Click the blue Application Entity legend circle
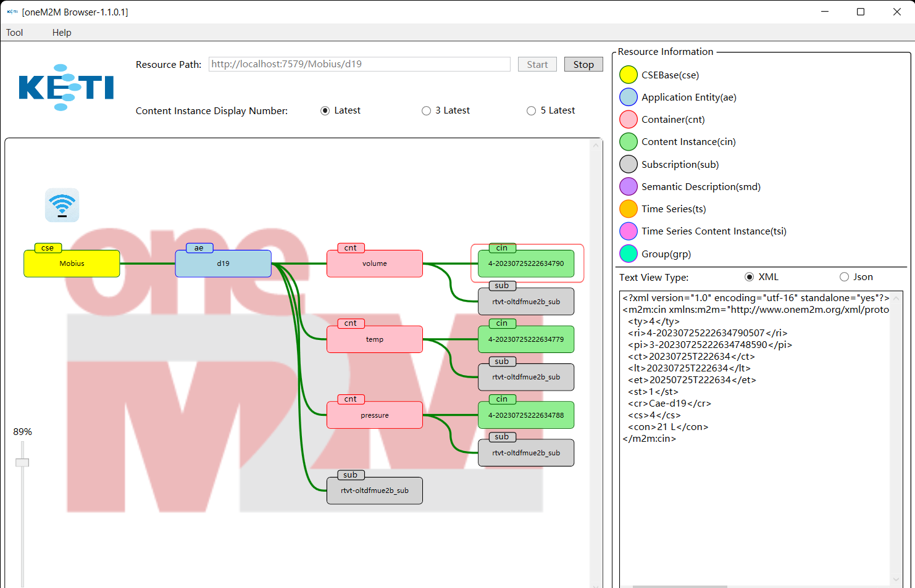Viewport: 915px width, 588px height. click(628, 97)
